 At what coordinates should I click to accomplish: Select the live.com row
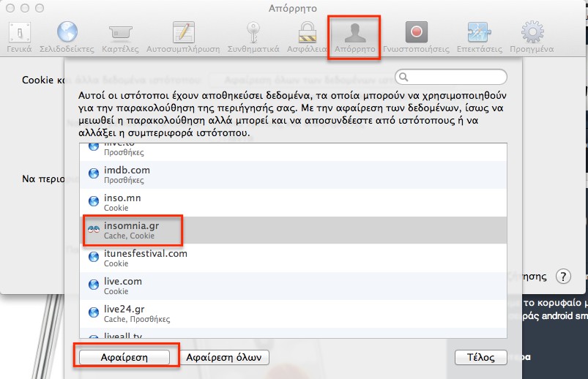point(293,285)
